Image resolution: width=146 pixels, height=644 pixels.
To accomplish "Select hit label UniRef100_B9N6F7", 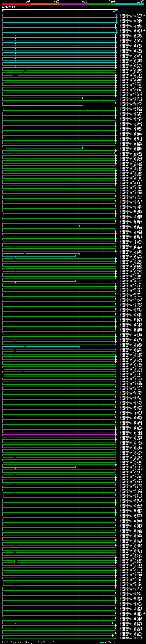I will [131, 289].
